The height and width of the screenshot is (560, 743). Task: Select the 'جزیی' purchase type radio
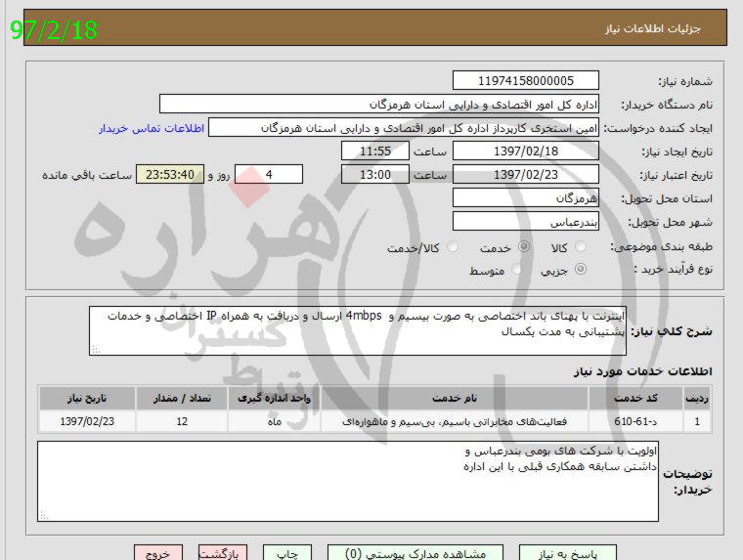(x=580, y=269)
